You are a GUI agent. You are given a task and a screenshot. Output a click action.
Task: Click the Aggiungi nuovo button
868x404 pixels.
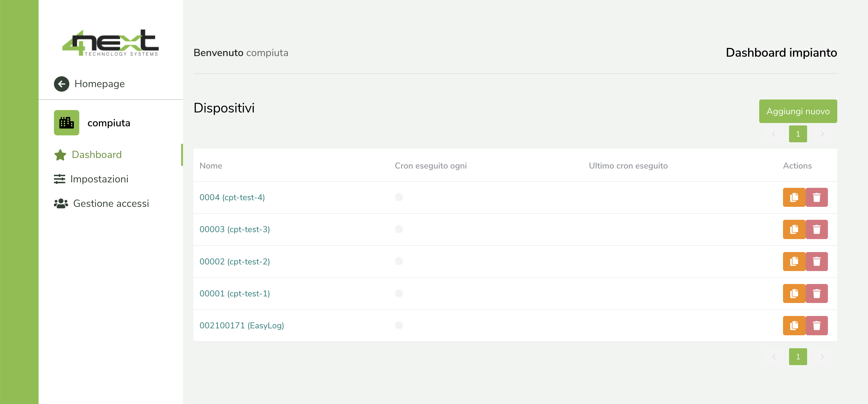tap(797, 111)
